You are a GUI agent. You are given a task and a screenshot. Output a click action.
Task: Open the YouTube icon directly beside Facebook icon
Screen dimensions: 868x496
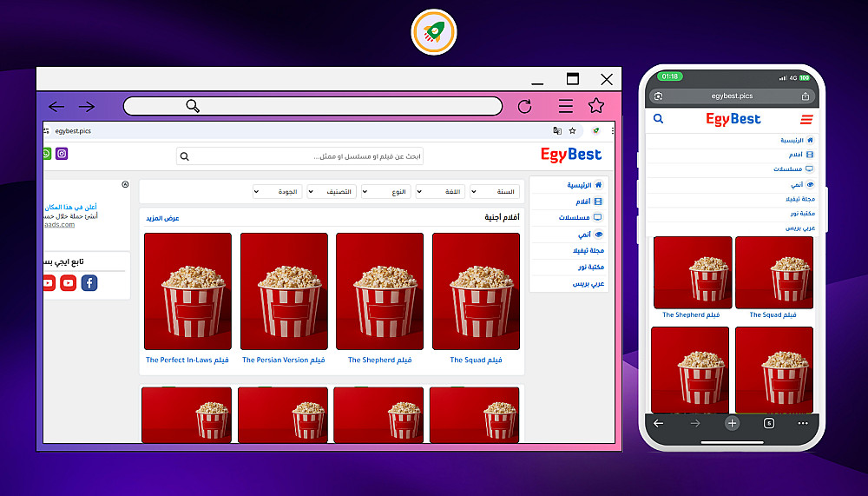[x=68, y=283]
